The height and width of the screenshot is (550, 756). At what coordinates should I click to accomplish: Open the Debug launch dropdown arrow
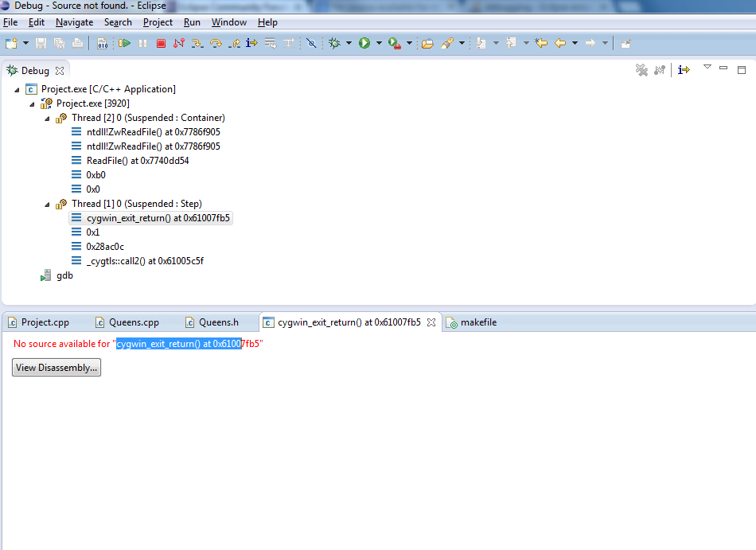point(349,44)
